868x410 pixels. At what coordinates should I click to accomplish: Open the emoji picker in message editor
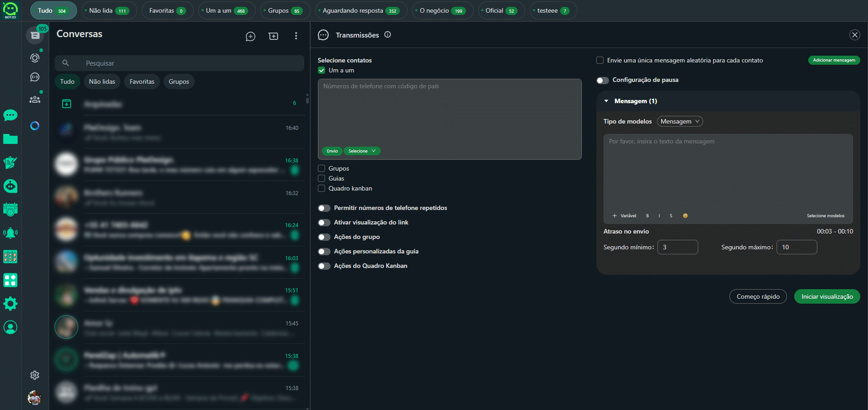click(685, 216)
